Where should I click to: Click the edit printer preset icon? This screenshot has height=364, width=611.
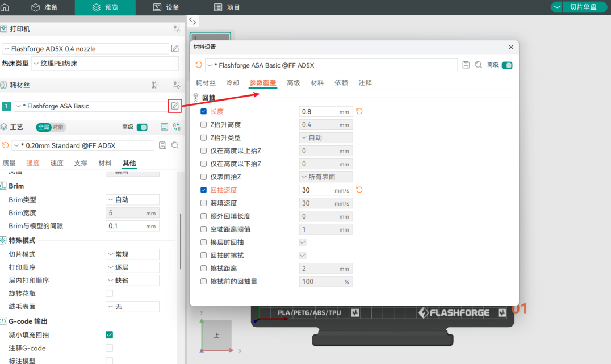pyautogui.click(x=175, y=49)
